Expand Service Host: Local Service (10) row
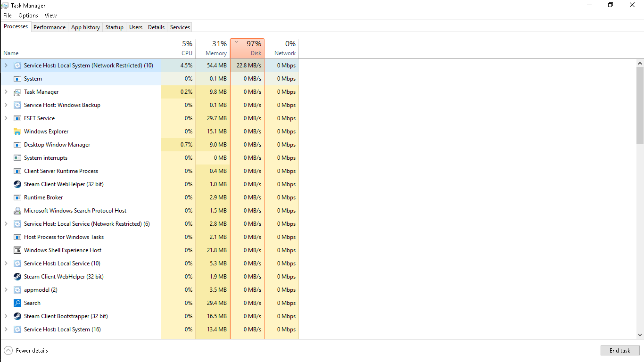Screen dimensions: 644x362 point(6,263)
